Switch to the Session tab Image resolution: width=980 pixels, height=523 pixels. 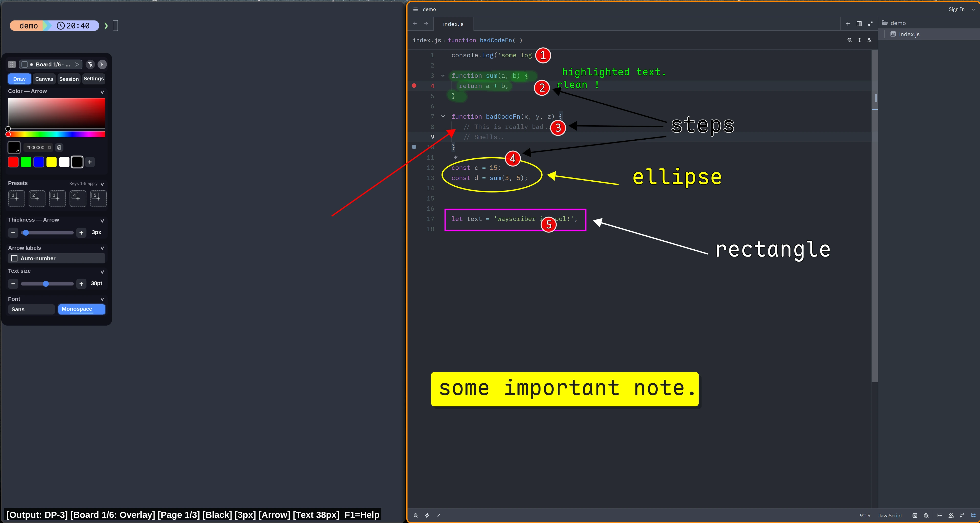point(69,79)
